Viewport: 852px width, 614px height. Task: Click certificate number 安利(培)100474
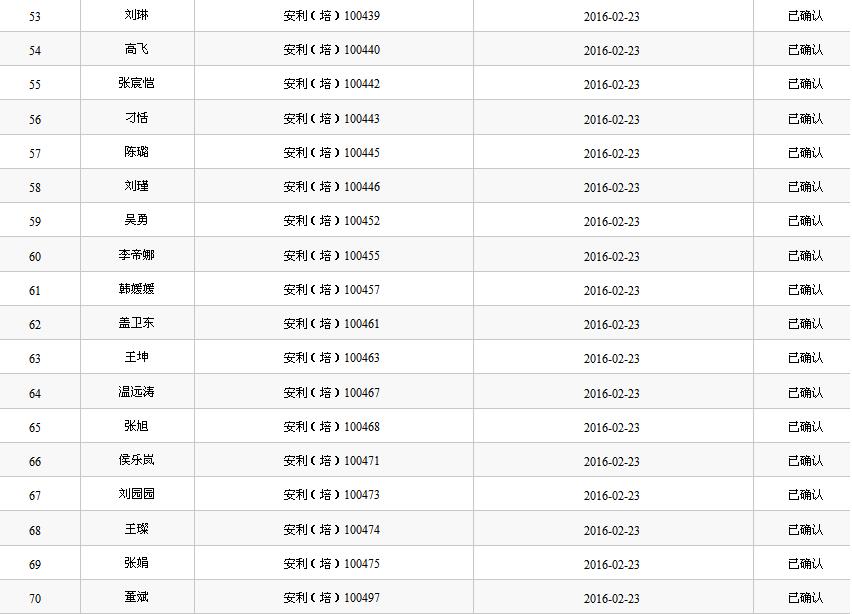click(331, 530)
